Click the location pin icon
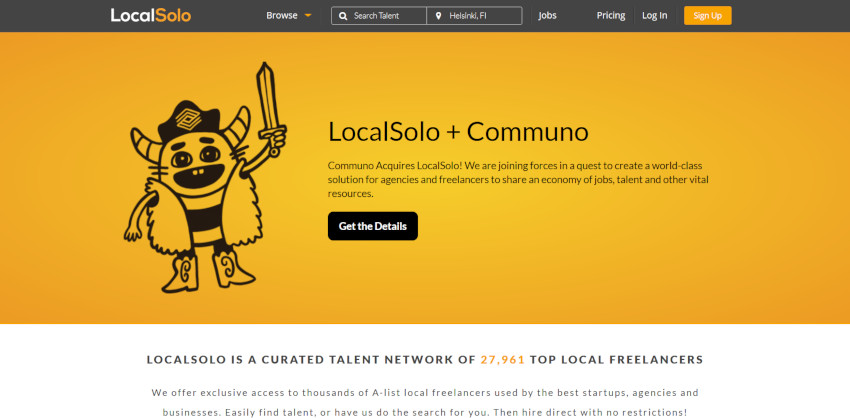 coord(438,16)
